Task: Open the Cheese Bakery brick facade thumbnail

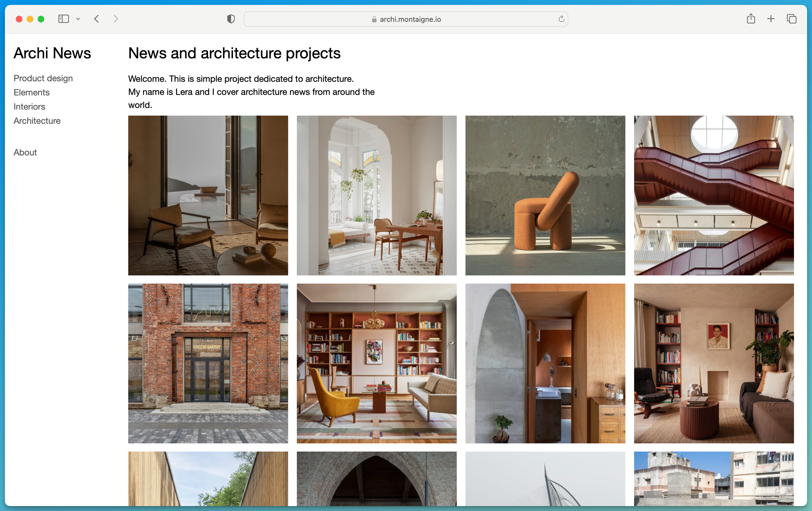Action: click(208, 363)
